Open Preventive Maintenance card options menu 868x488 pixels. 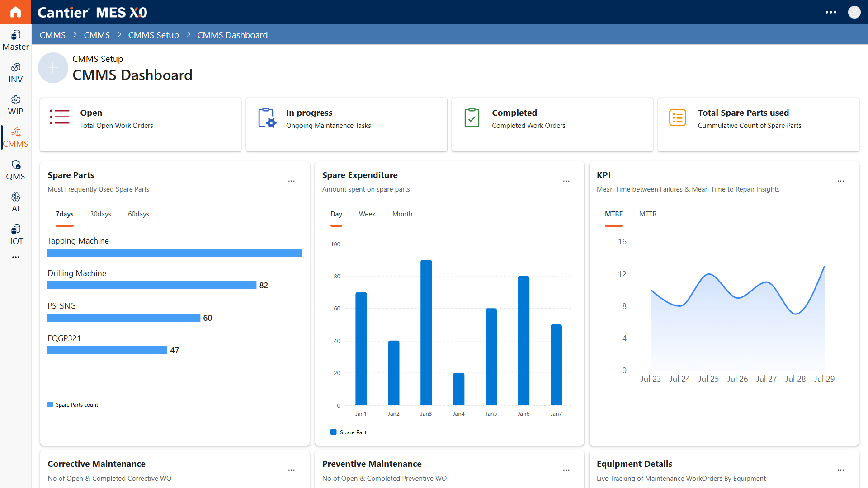(566, 470)
